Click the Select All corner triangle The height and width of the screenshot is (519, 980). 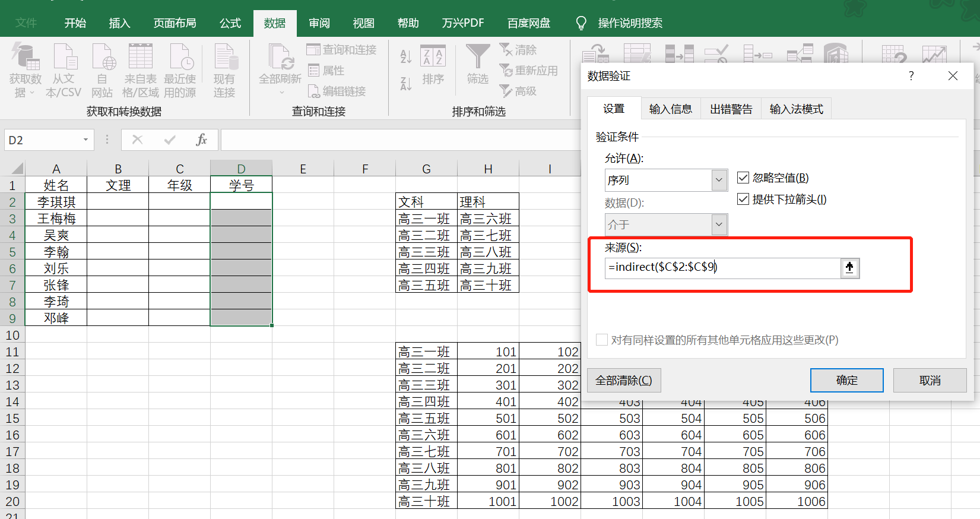[x=17, y=169]
